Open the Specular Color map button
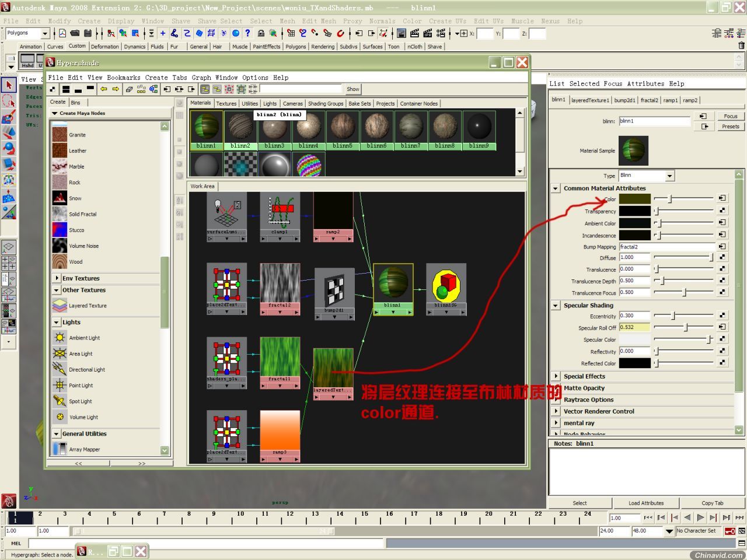Image resolution: width=747 pixels, height=560 pixels. (722, 339)
